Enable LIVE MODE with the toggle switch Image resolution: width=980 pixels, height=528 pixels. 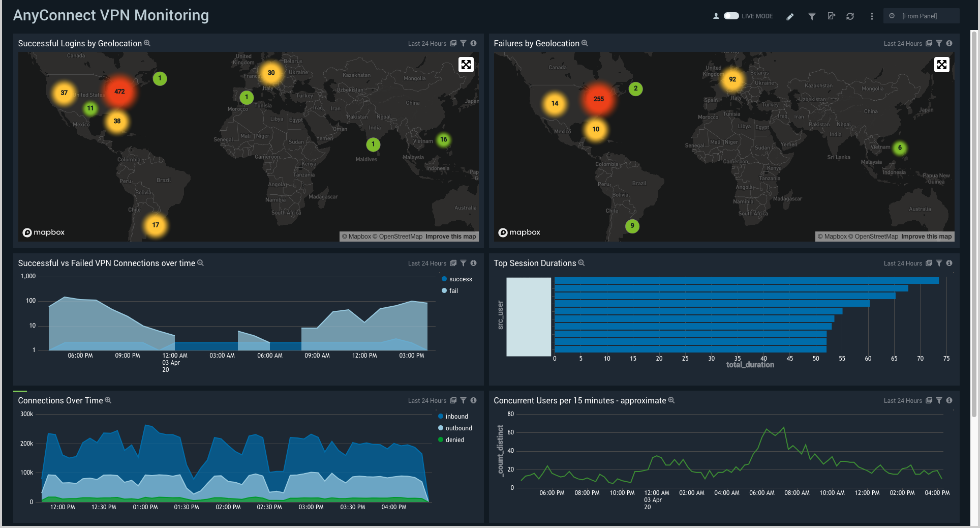[730, 16]
